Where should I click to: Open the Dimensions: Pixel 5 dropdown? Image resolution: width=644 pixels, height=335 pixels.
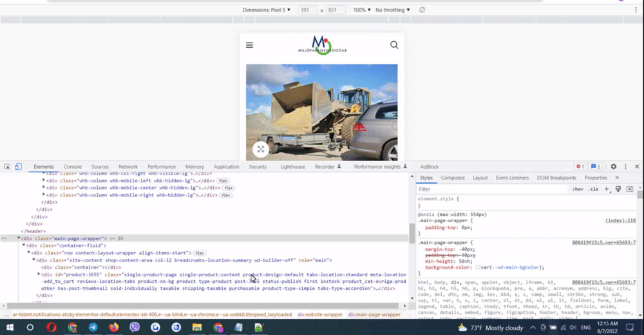[266, 10]
